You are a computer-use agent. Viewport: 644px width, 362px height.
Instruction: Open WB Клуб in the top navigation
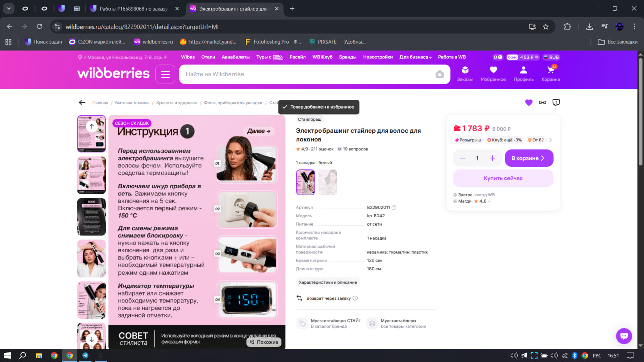323,57
